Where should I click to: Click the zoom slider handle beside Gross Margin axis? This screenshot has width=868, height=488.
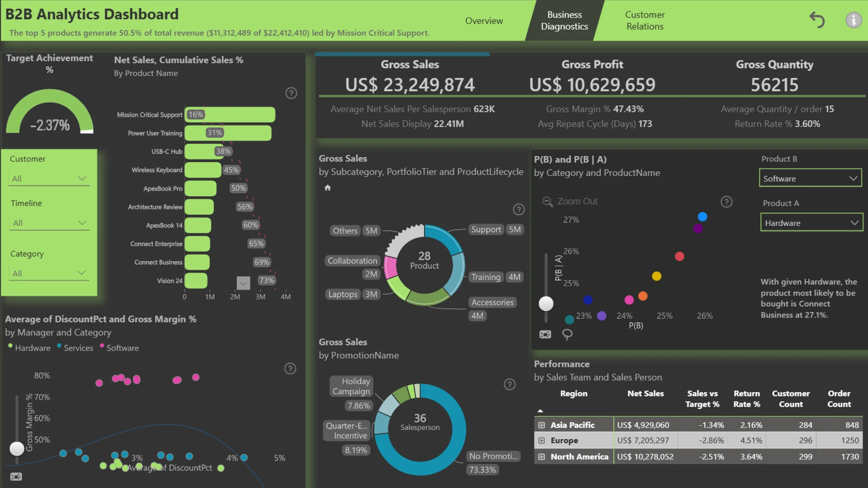(x=17, y=449)
